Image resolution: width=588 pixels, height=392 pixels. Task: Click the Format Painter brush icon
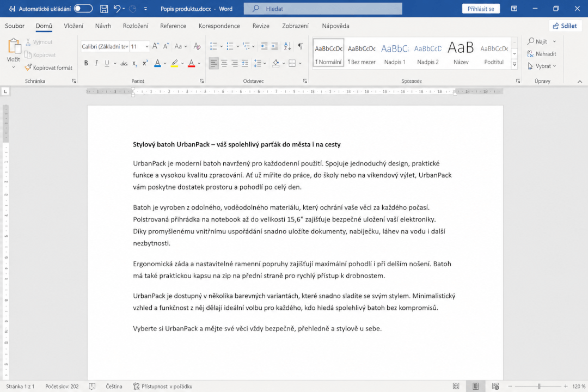pos(28,68)
